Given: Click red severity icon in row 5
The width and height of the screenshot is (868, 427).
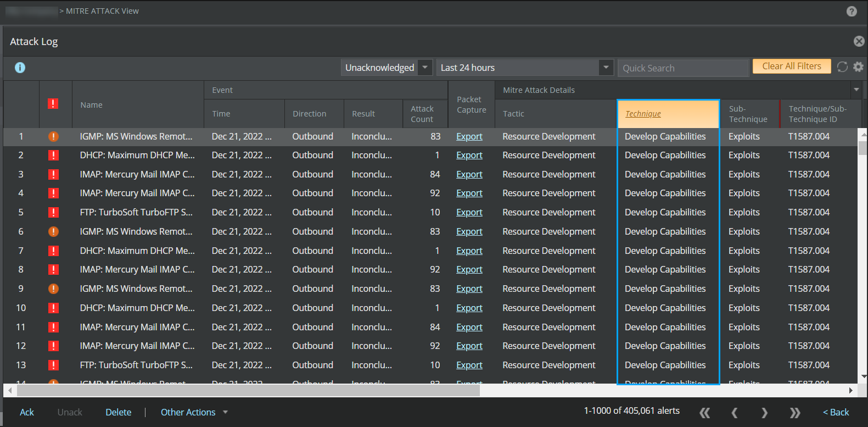Looking at the screenshot, I should point(53,212).
